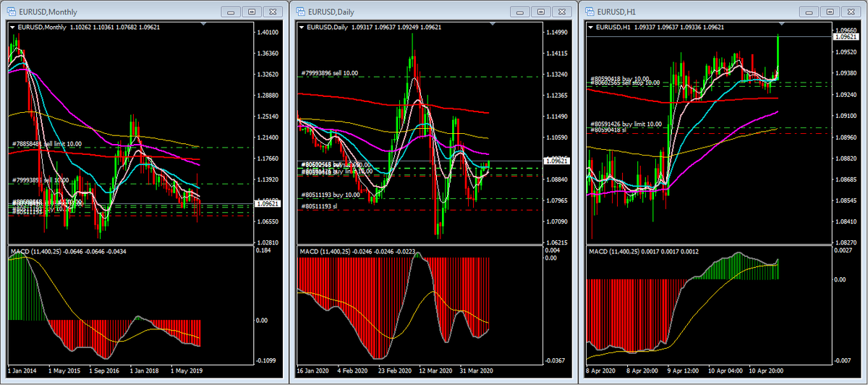The height and width of the screenshot is (385, 868).
Task: Minimize the EURUSD,Daily chart window
Action: 522,12
